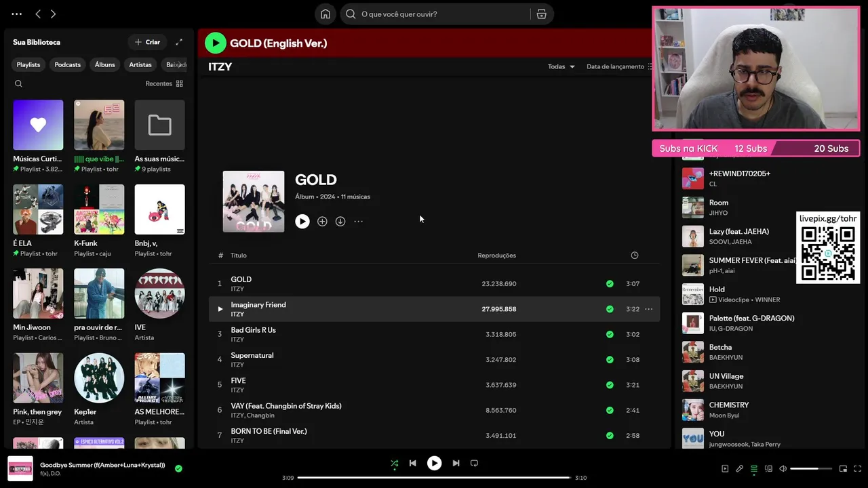Open Now Playing view icon
The width and height of the screenshot is (868, 488).
pos(725,468)
